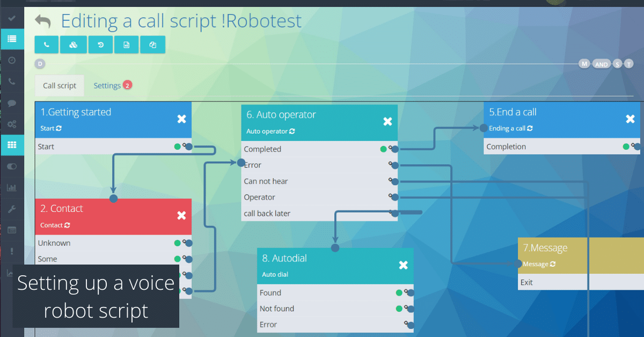Toggle the green dot on Not found row
Image resolution: width=644 pixels, height=337 pixels.
tap(399, 309)
